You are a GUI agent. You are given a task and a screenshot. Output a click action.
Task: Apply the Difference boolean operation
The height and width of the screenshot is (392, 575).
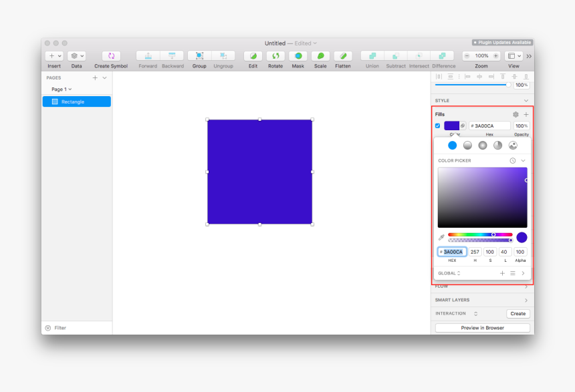coord(442,55)
